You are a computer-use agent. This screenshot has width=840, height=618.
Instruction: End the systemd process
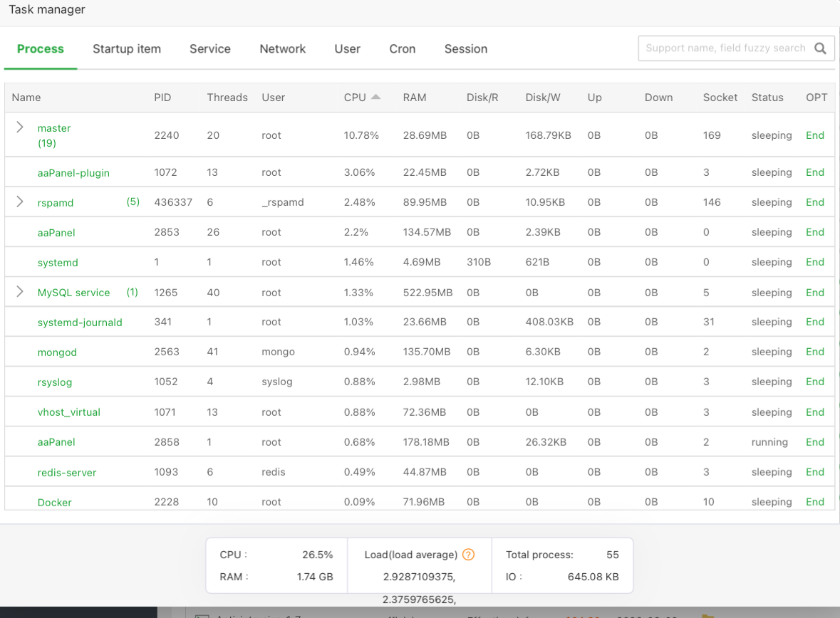point(815,262)
